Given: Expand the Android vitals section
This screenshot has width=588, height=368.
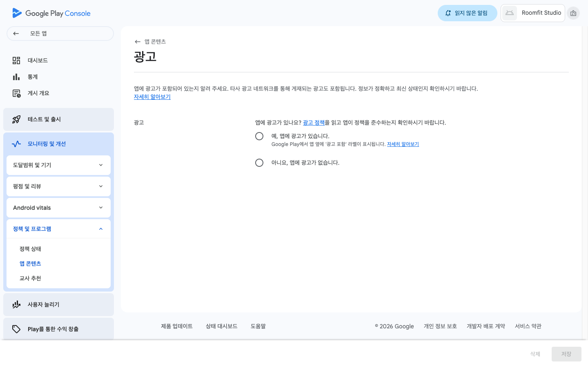Looking at the screenshot, I should [x=58, y=208].
